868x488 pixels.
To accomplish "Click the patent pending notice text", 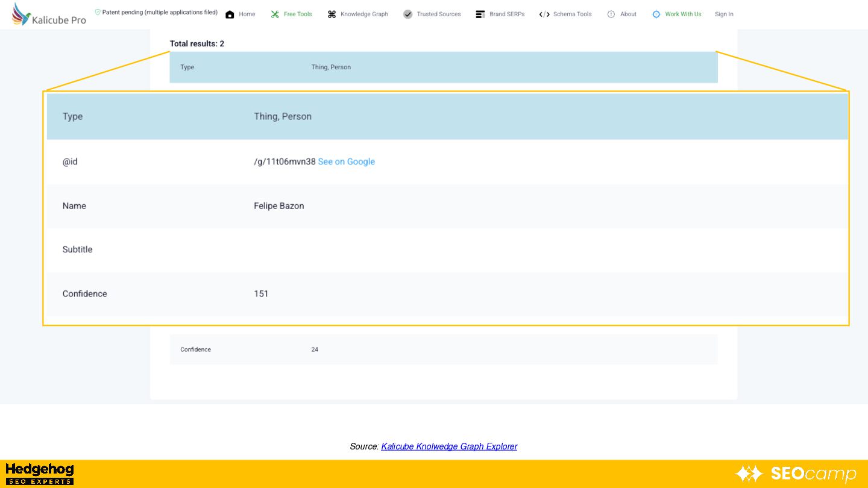I will 160,12.
